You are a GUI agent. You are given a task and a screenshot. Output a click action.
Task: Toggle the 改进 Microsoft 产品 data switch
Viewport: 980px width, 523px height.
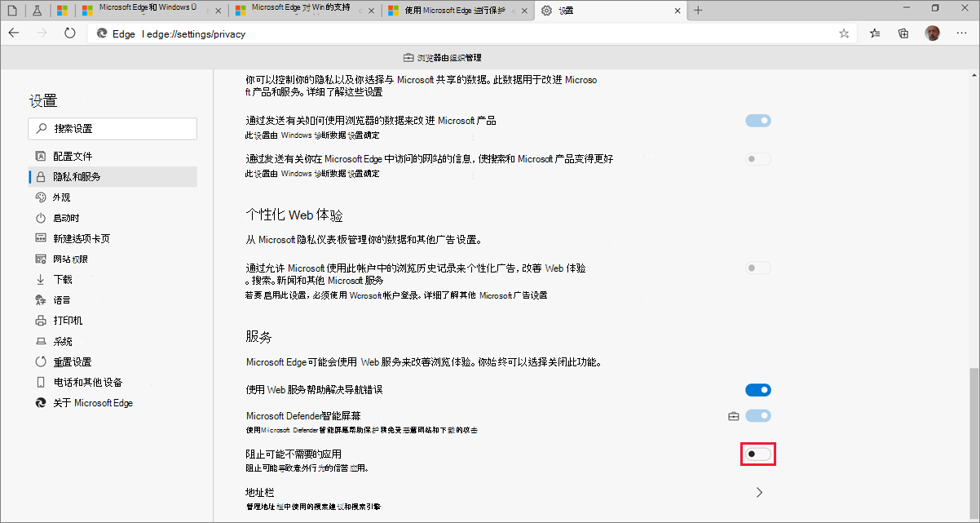click(757, 120)
